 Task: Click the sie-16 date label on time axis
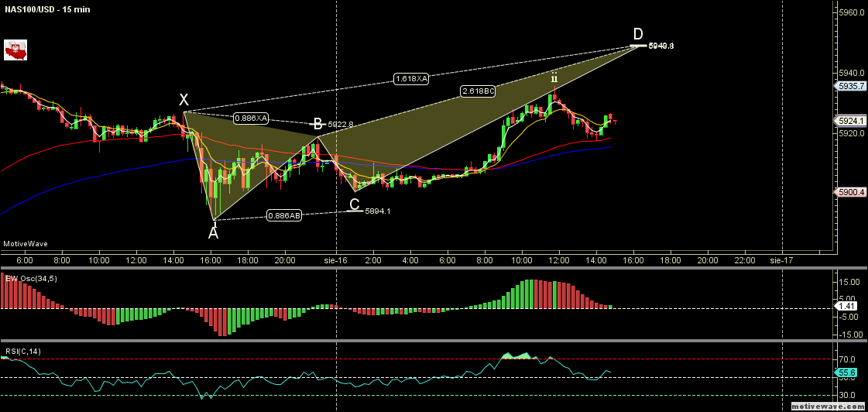tap(337, 259)
